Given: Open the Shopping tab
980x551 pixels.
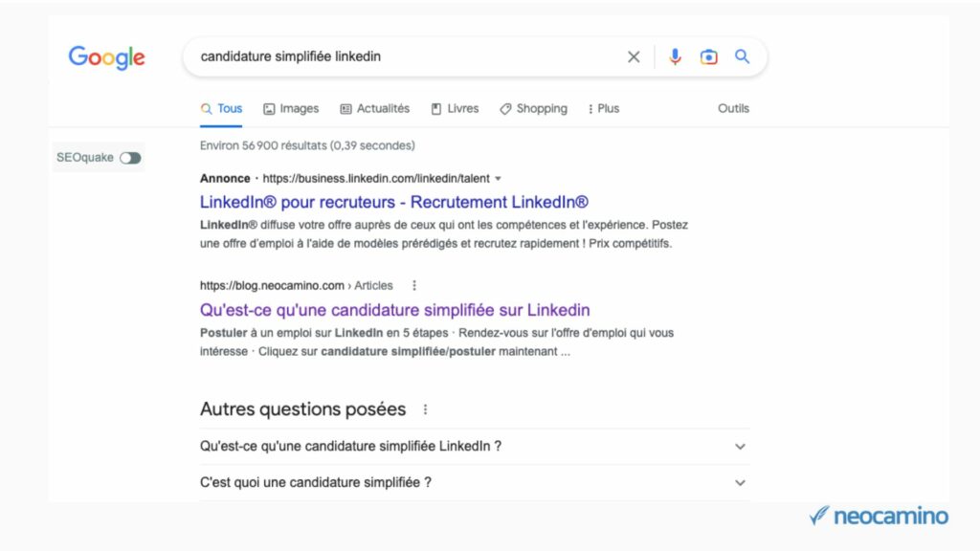Looking at the screenshot, I should pos(533,109).
